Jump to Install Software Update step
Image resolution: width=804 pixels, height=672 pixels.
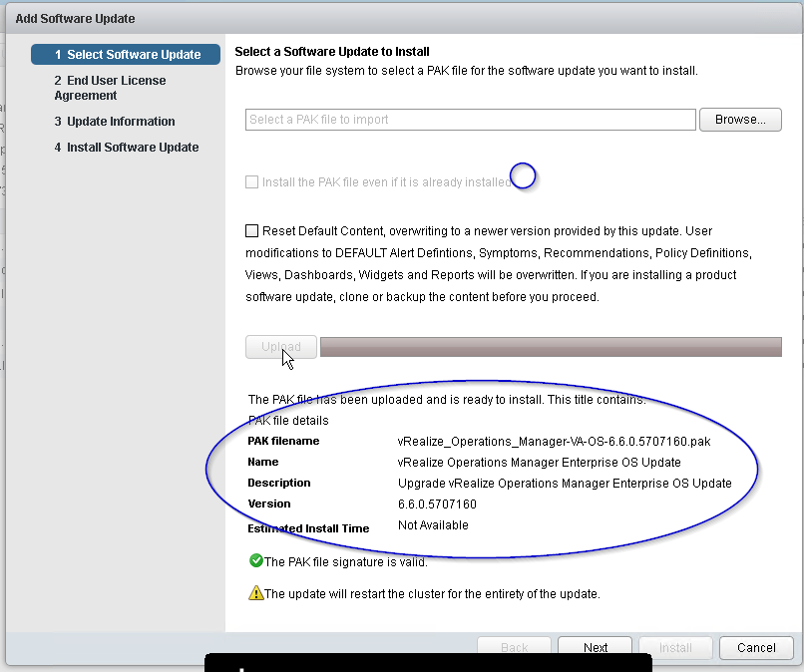(127, 148)
